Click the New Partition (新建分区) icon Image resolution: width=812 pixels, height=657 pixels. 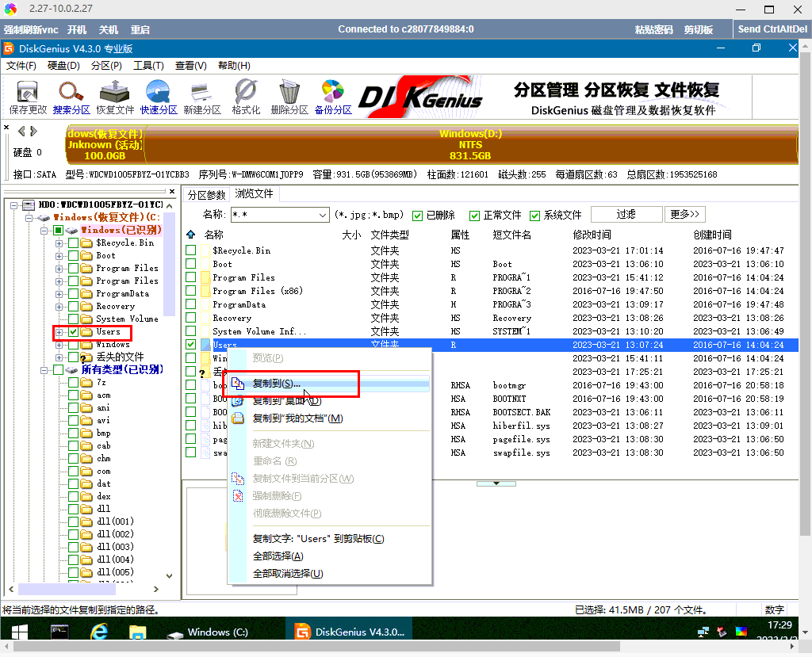point(202,97)
